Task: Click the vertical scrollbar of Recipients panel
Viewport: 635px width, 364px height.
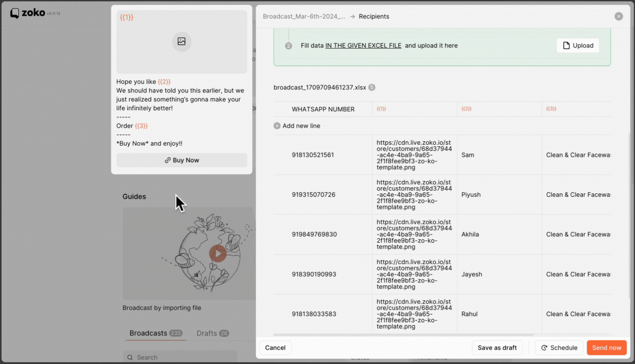Action: (x=629, y=216)
